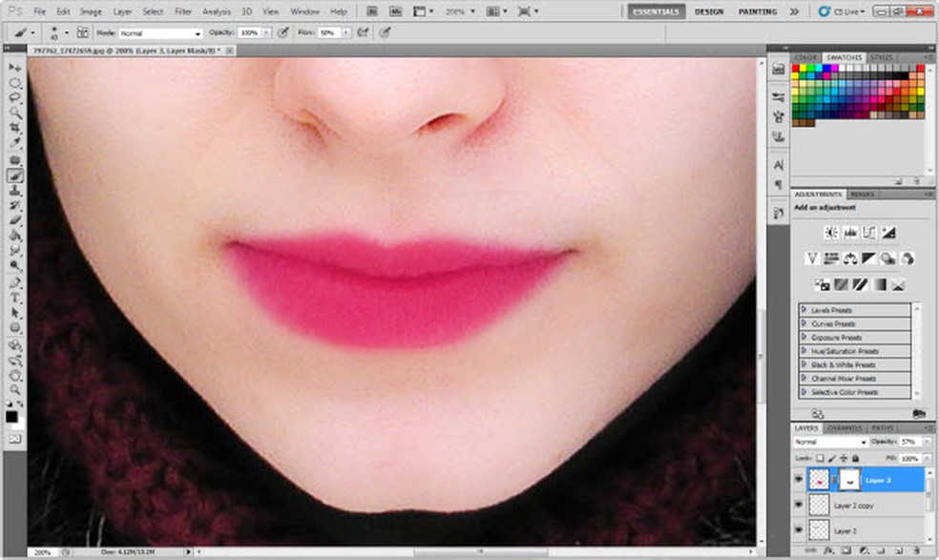The width and height of the screenshot is (939, 560).
Task: Click the brush Opacity value field
Action: point(249,32)
